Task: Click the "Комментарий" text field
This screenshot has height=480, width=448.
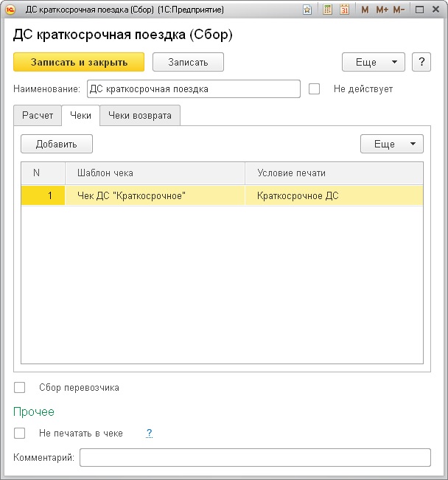Action: click(x=255, y=458)
